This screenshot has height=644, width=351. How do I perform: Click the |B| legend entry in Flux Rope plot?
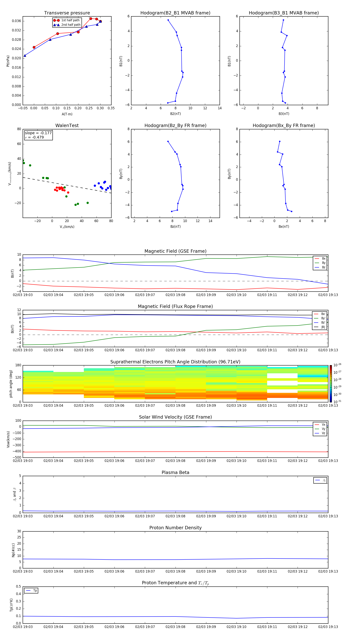[320, 327]
